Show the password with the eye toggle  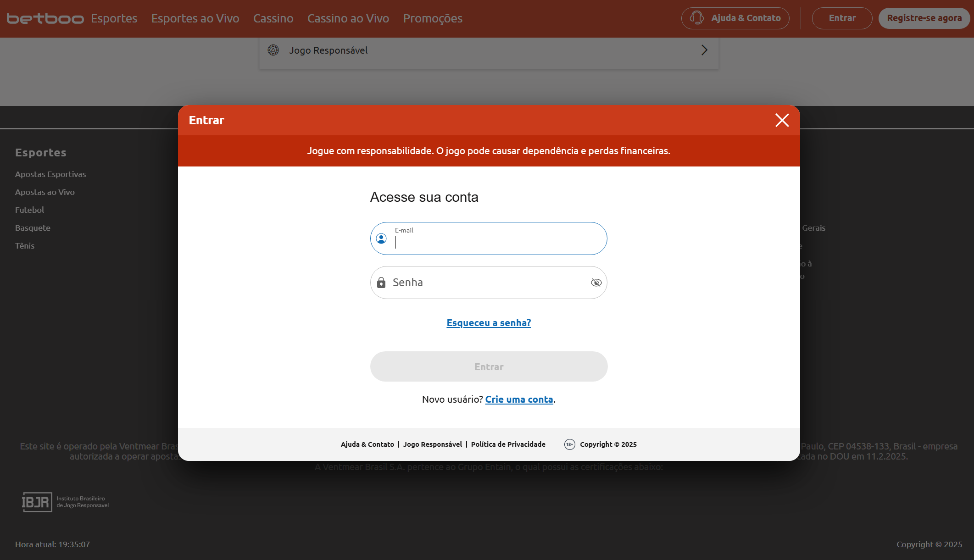pos(596,283)
